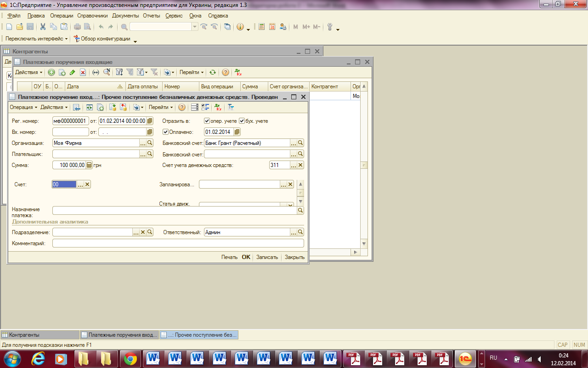
Task: Click the OK button in document form
Action: 246,257
